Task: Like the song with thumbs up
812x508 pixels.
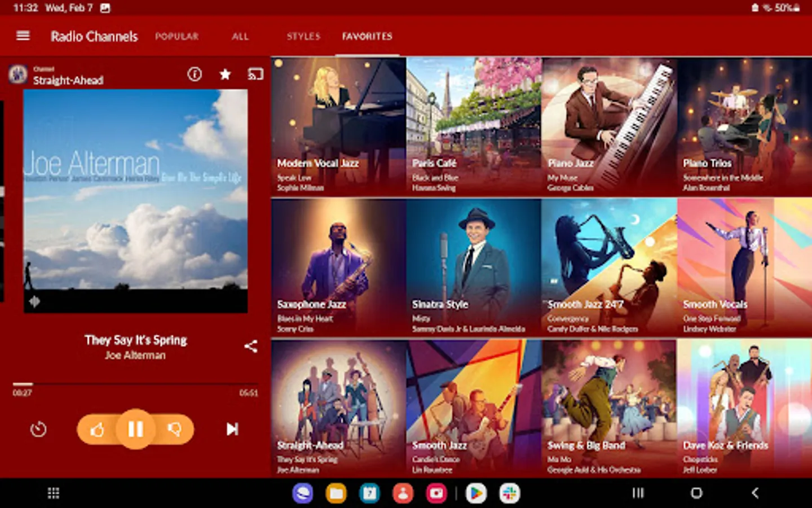Action: 97,430
